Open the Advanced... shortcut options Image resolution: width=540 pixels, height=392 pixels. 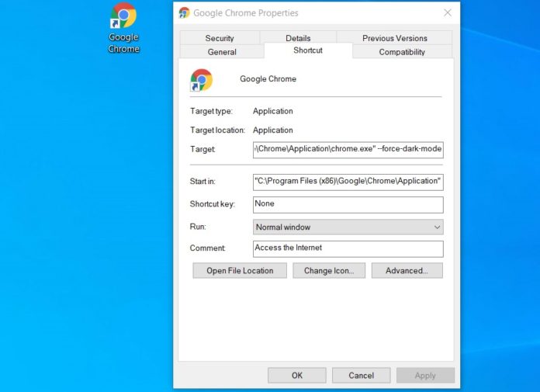(407, 271)
